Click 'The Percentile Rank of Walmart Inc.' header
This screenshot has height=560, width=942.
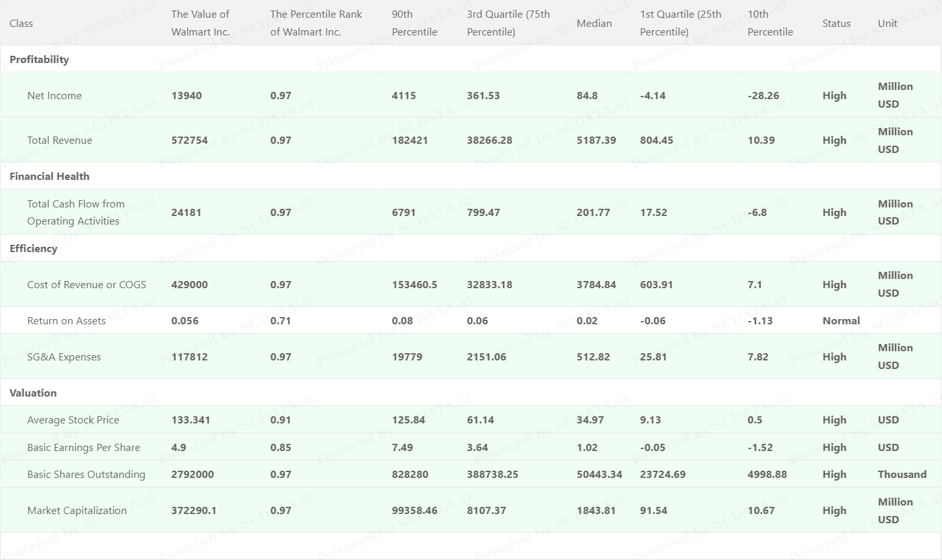pos(316,23)
